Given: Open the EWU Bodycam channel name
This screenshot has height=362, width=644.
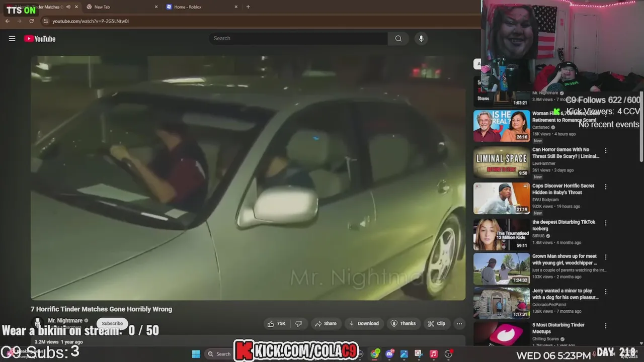Looking at the screenshot, I should click(545, 200).
